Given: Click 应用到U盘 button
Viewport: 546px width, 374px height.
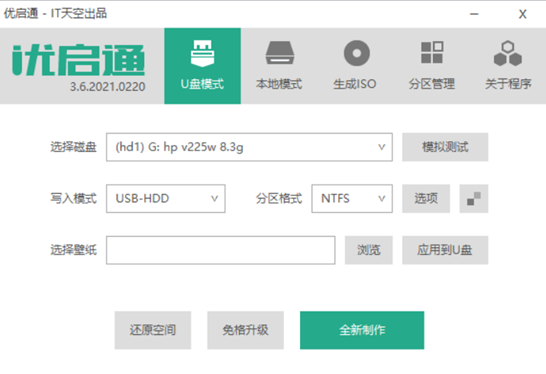Looking at the screenshot, I should [x=445, y=250].
